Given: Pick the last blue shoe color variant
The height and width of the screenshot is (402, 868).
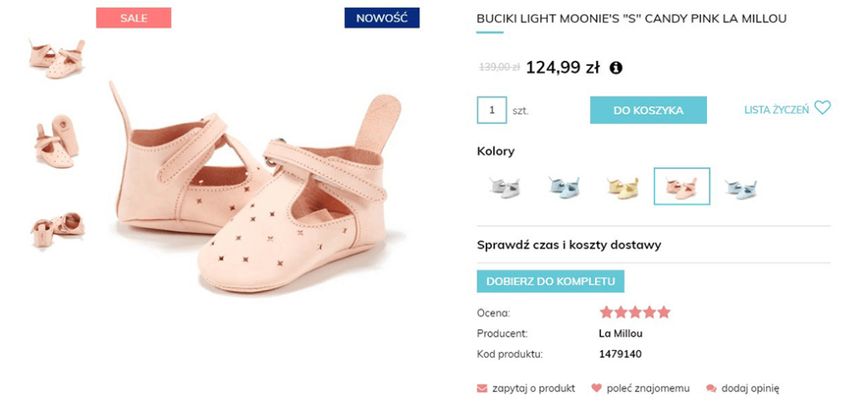Looking at the screenshot, I should pos(741,187).
